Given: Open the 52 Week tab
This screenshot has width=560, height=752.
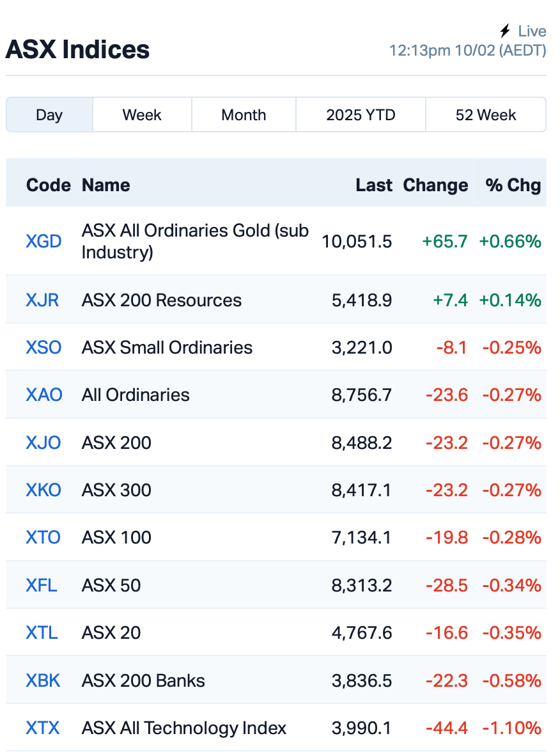Looking at the screenshot, I should coord(486,114).
